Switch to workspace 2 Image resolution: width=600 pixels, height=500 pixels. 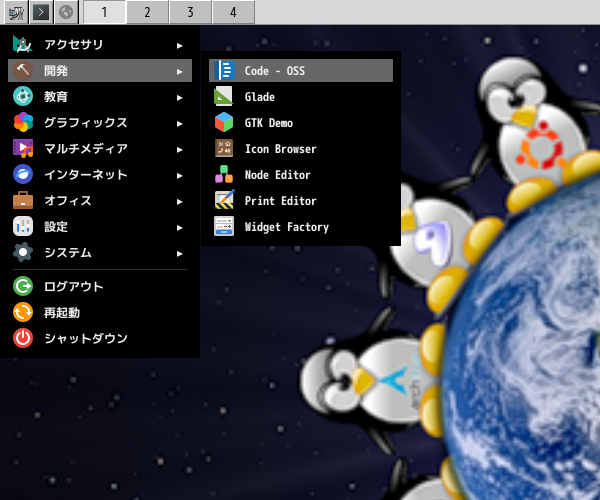click(x=147, y=12)
